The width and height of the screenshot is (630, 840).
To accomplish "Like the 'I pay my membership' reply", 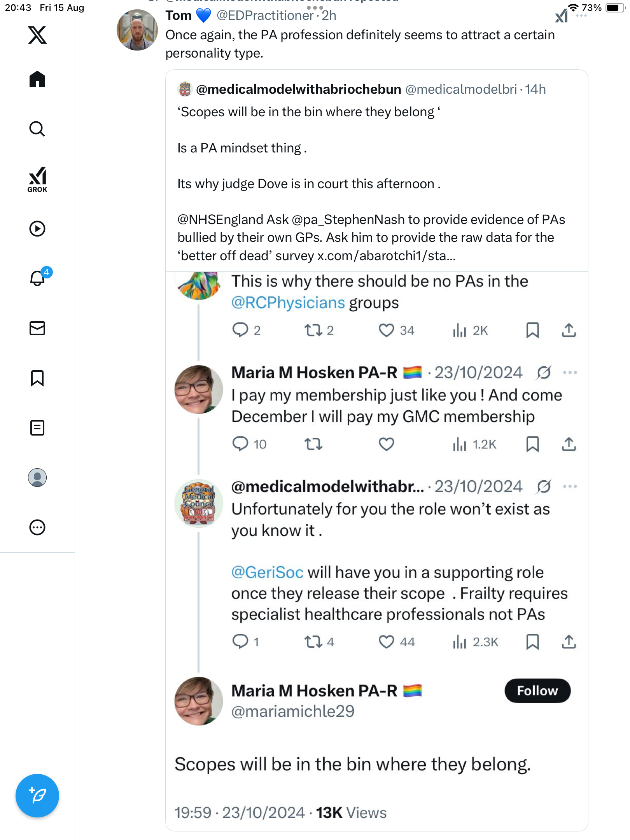I will pos(386,444).
